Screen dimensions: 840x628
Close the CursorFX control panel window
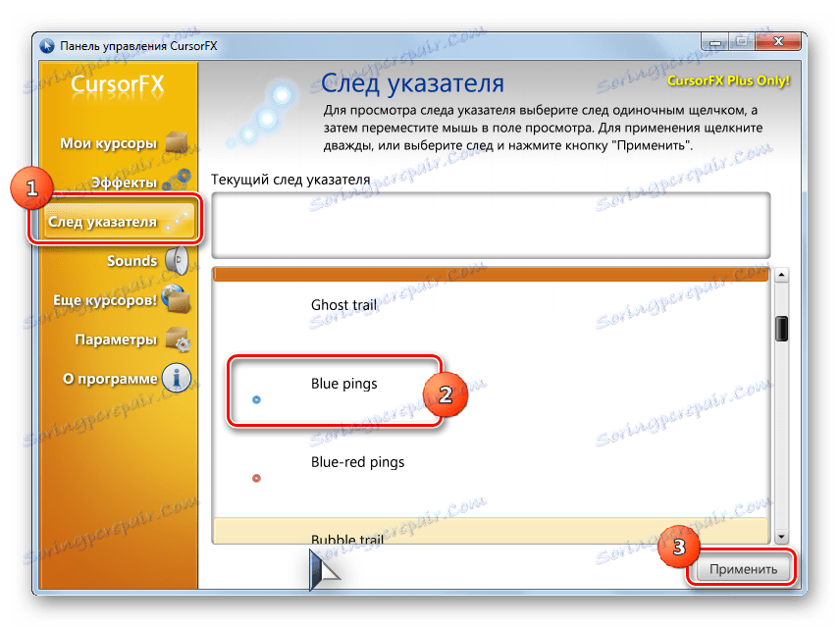[778, 41]
